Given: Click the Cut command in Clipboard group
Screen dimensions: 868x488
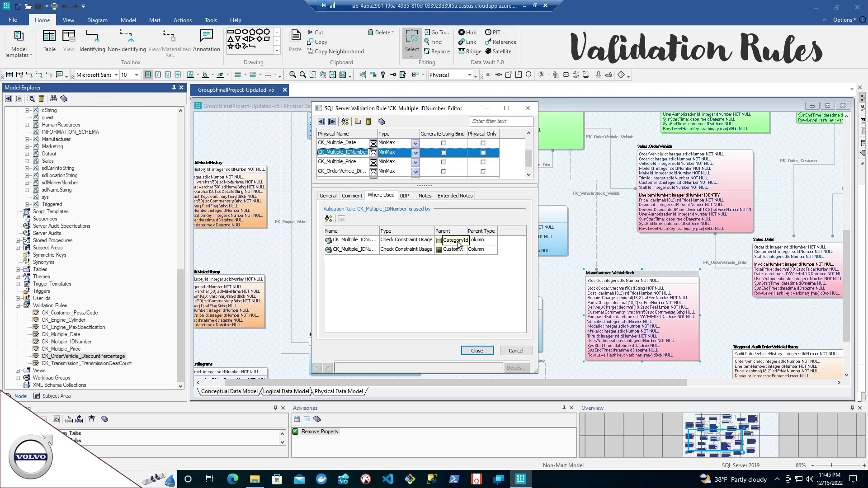Looking at the screenshot, I should [x=315, y=32].
